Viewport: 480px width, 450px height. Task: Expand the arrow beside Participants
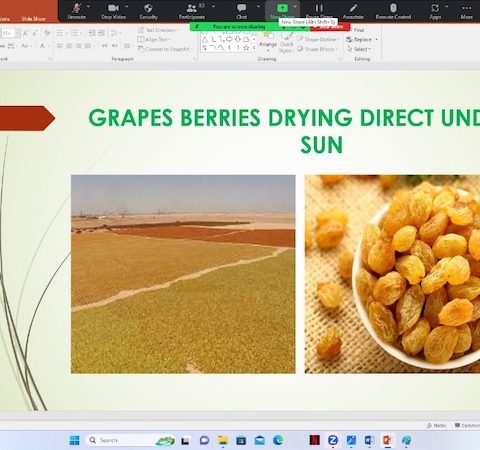point(213,6)
